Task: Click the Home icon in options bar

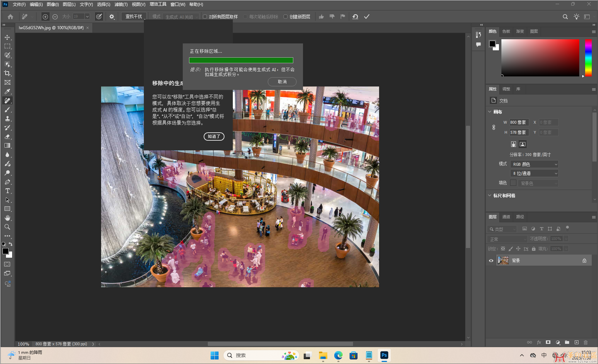Action: 10,16
